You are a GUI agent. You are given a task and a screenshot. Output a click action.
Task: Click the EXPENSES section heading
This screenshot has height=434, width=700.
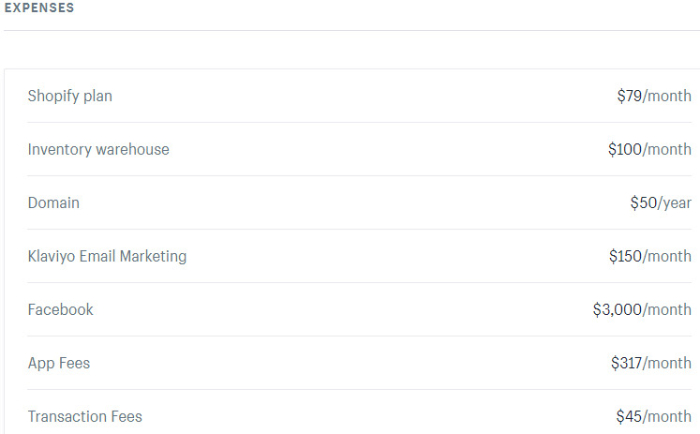(39, 8)
